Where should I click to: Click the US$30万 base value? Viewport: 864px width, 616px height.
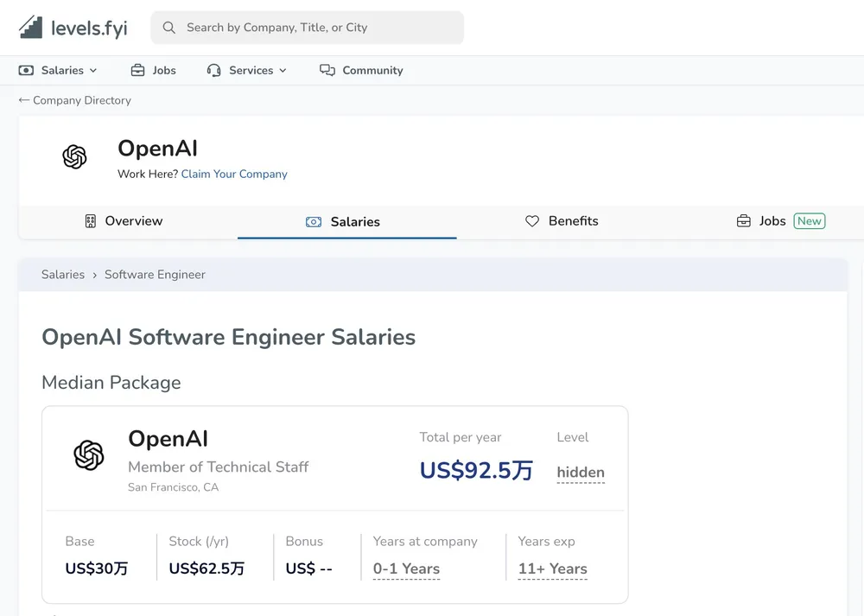(x=97, y=568)
